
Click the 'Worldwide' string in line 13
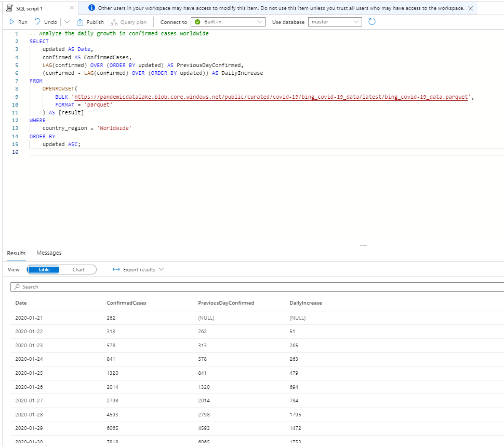coord(114,128)
